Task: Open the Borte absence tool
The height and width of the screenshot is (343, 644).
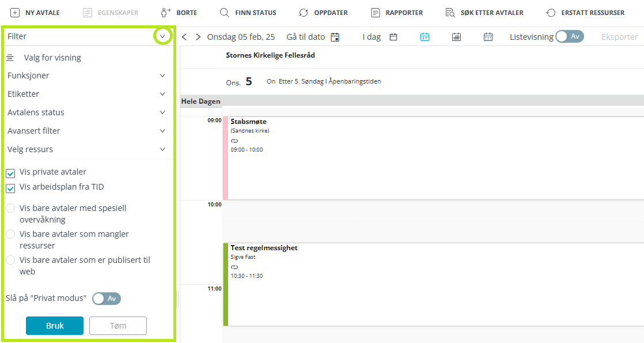Action: [x=166, y=13]
